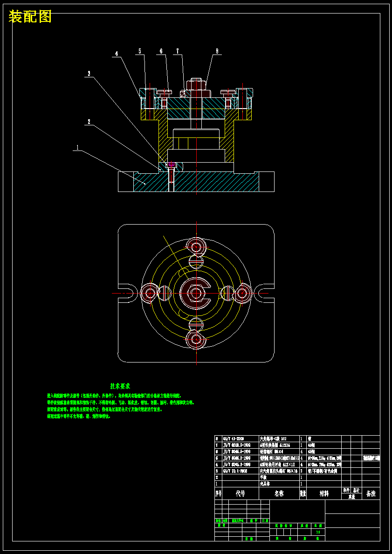The width and height of the screenshot is (392, 554).
Task: Select callout number 5 above the section view
Action: [140, 51]
